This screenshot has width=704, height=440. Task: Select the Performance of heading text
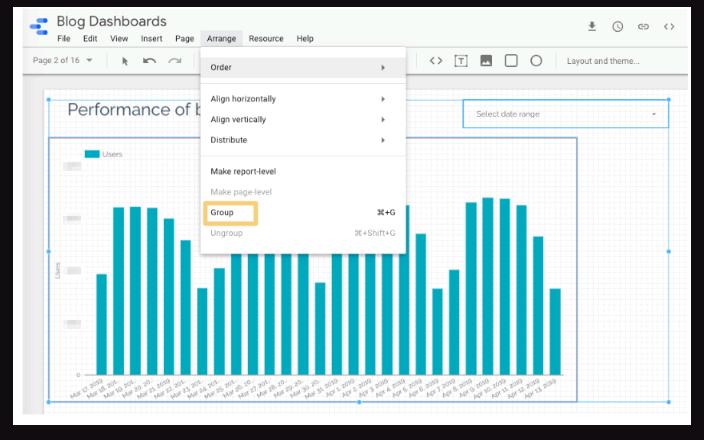click(134, 110)
